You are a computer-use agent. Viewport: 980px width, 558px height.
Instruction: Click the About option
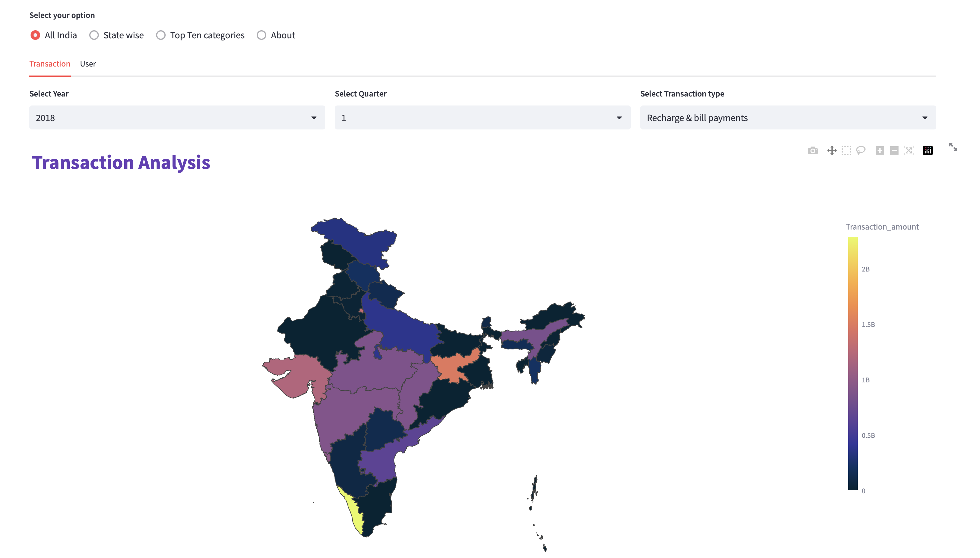tap(262, 35)
